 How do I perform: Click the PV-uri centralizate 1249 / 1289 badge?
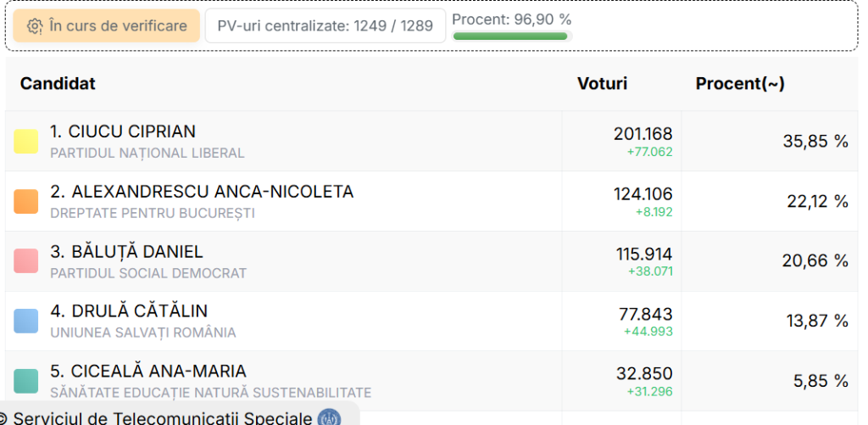coord(325,26)
